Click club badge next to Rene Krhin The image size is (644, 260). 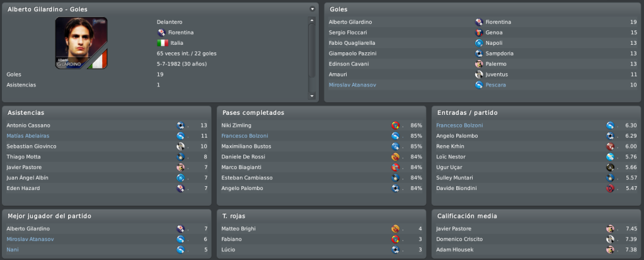[611, 146]
